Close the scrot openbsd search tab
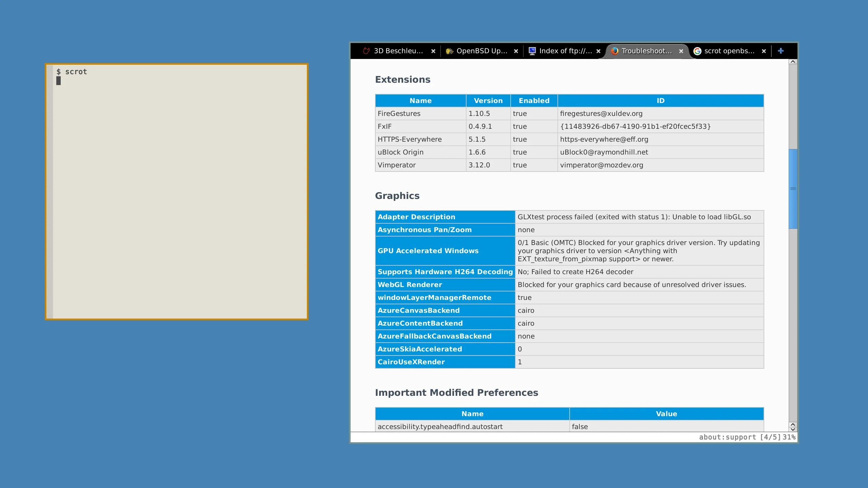This screenshot has height=488, width=868. coord(764,51)
